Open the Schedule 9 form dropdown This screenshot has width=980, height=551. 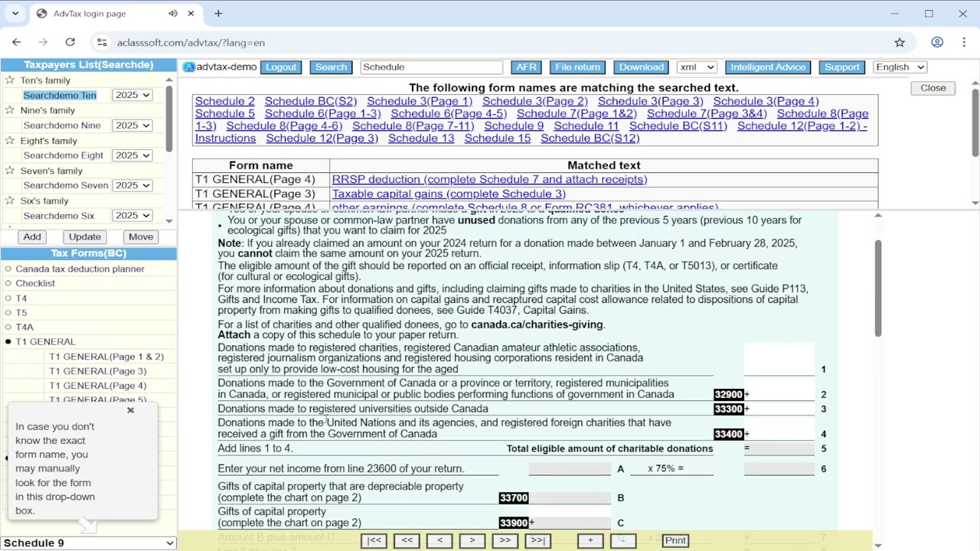[x=89, y=543]
